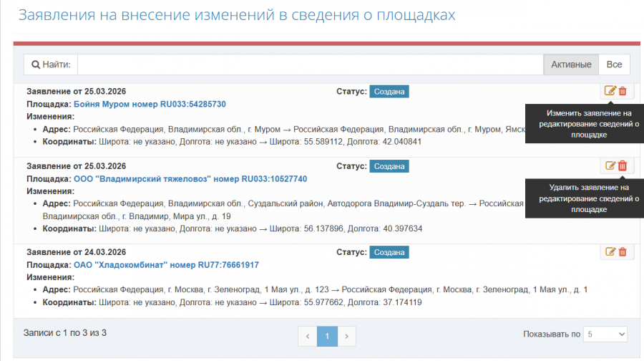Screen dimensions: 644x361
Task: Click Создана status badge of Владимирский тяжеловоз
Action: 389,166
